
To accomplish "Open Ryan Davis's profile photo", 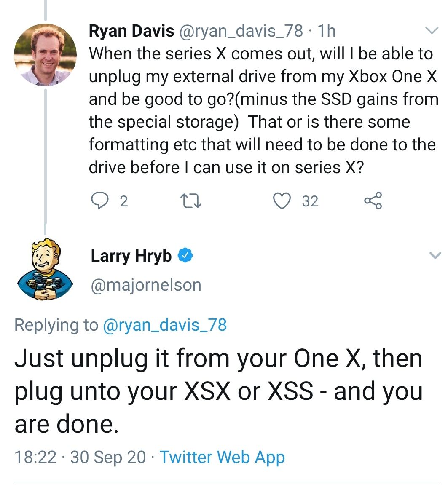I will click(45, 54).
